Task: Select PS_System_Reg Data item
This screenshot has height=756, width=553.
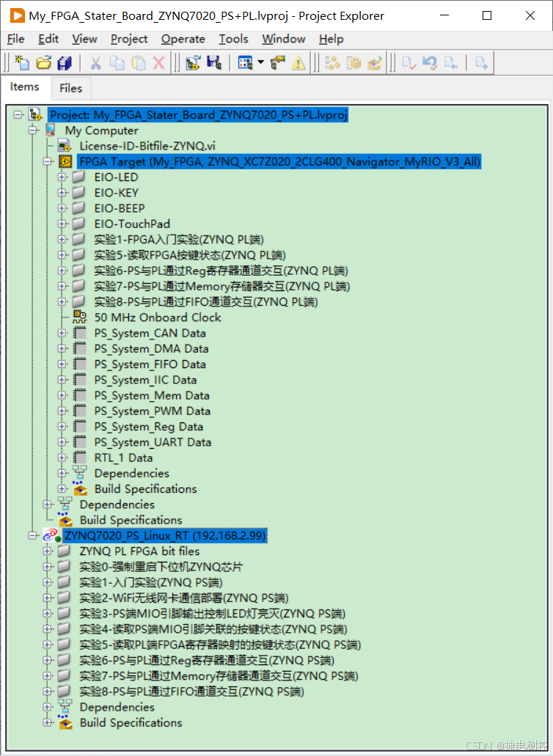Action: pyautogui.click(x=148, y=427)
